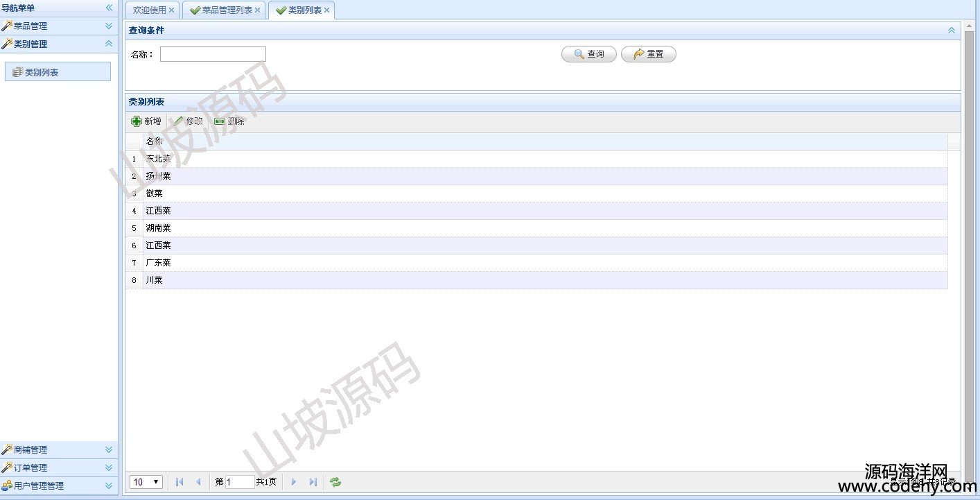
Task: Close the 菜品管理列表 tab
Action: tap(258, 10)
